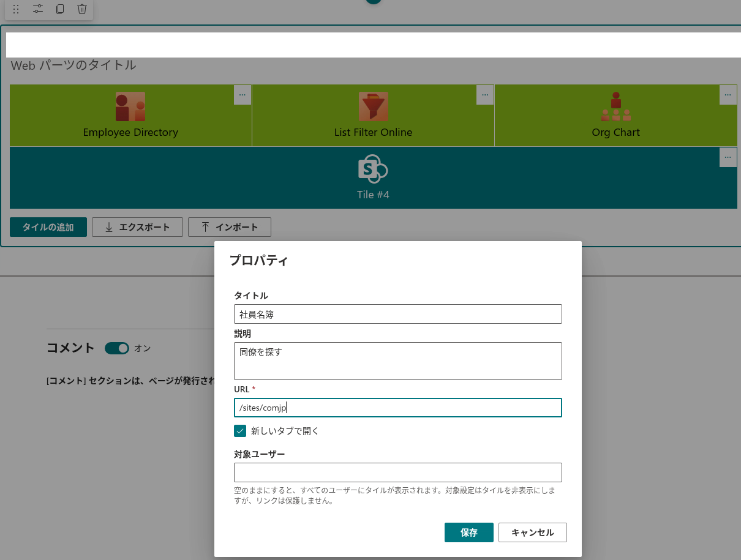Uncheck the 新しいタブで開く checkbox
This screenshot has width=741, height=560.
[240, 431]
